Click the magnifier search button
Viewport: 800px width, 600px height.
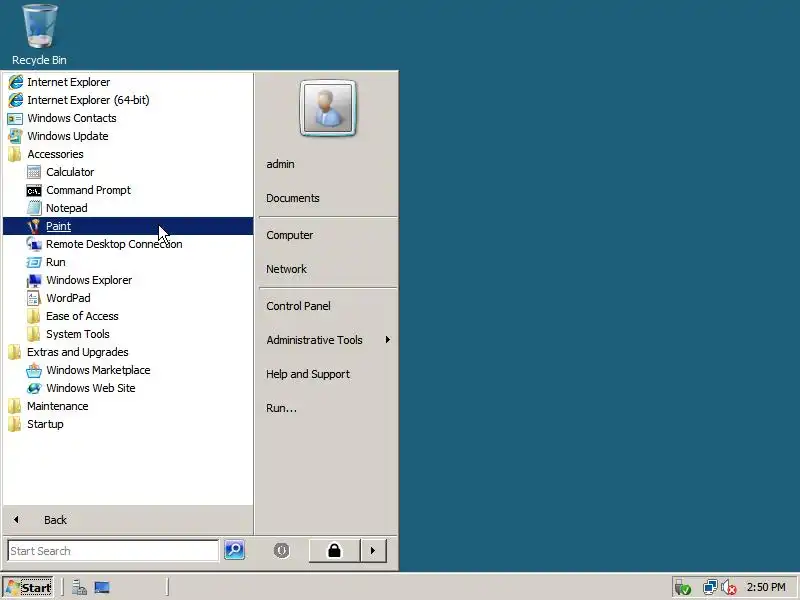(x=234, y=550)
